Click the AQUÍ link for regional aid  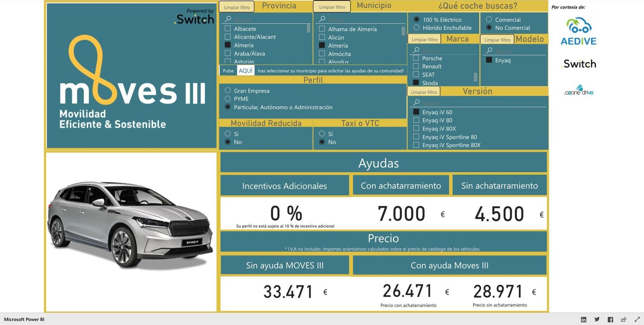coord(246,70)
